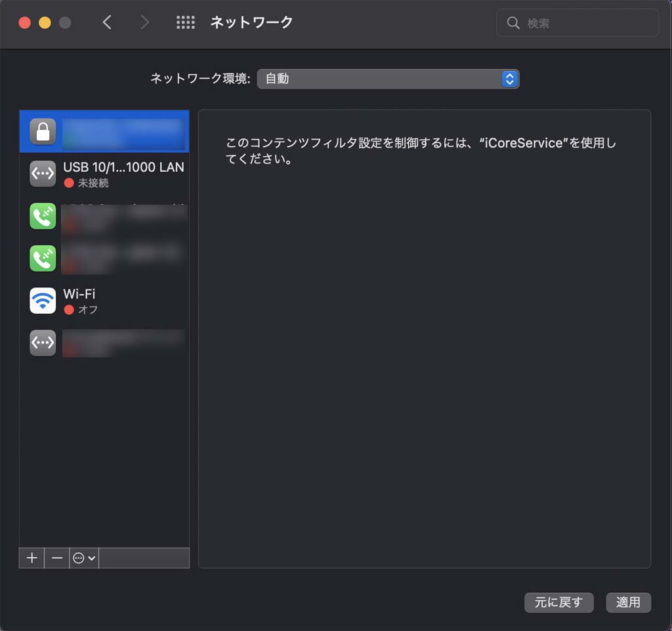Image resolution: width=672 pixels, height=631 pixels.
Task: Click the 適用 button
Action: pos(628,602)
